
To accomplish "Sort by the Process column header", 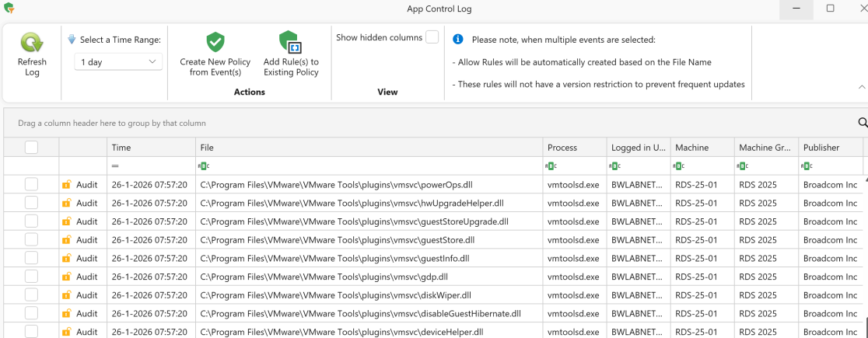I will pyautogui.click(x=575, y=147).
